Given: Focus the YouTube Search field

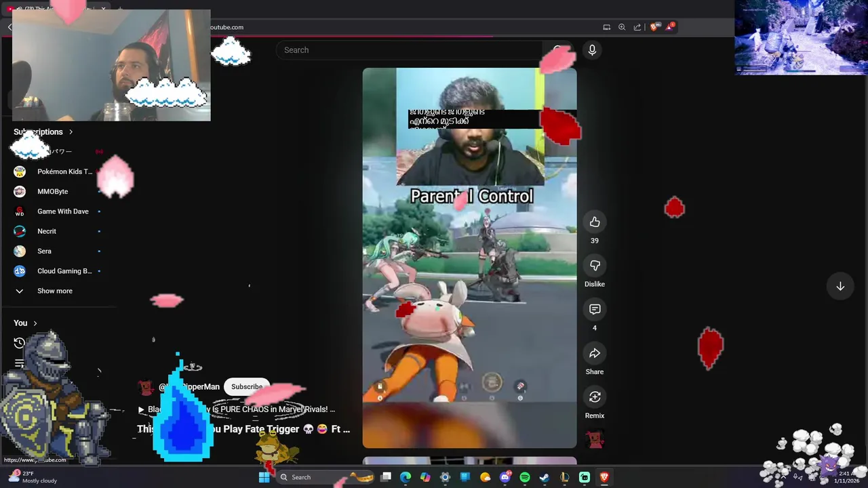Looking at the screenshot, I should click(x=410, y=50).
